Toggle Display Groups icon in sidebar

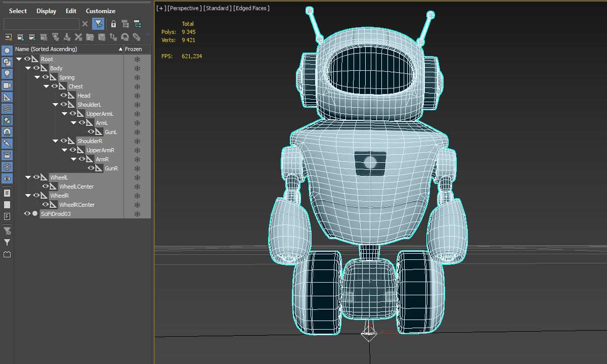pos(7,120)
